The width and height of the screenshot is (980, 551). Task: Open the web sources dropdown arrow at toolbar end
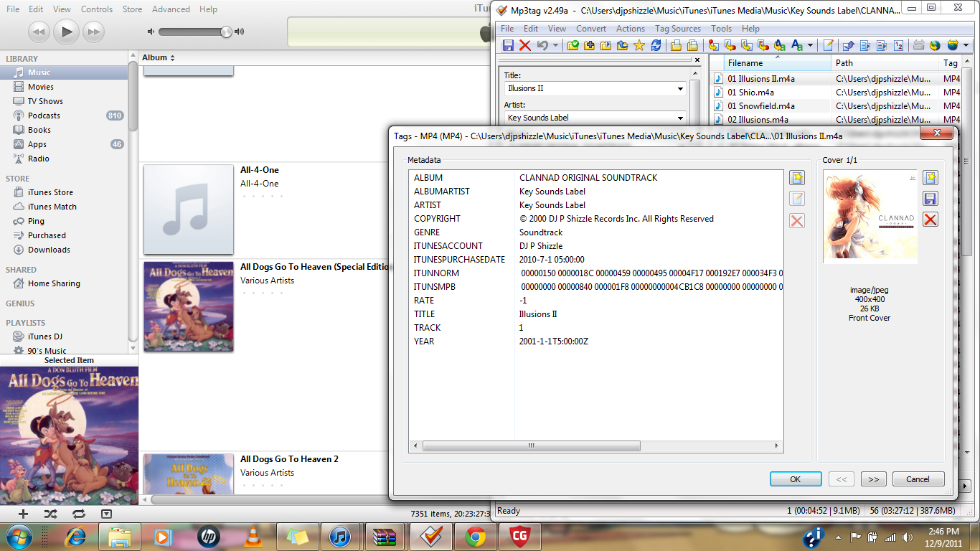[x=966, y=45]
